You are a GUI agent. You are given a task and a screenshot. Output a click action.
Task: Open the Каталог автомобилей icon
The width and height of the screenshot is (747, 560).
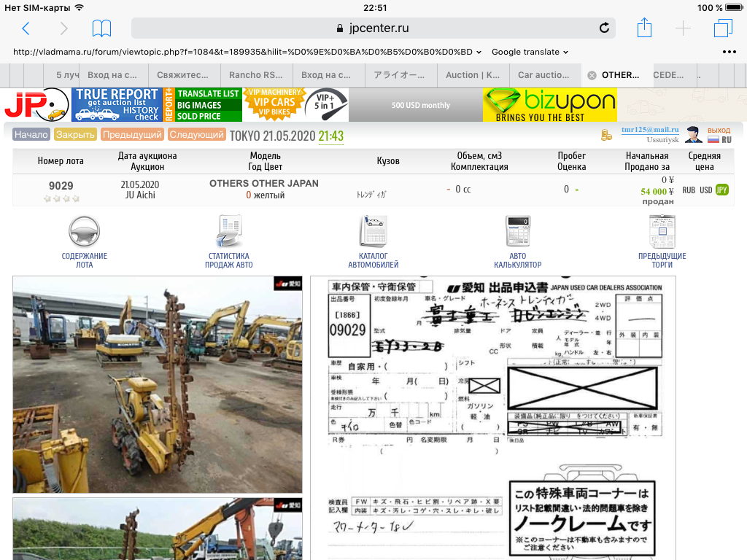373,231
